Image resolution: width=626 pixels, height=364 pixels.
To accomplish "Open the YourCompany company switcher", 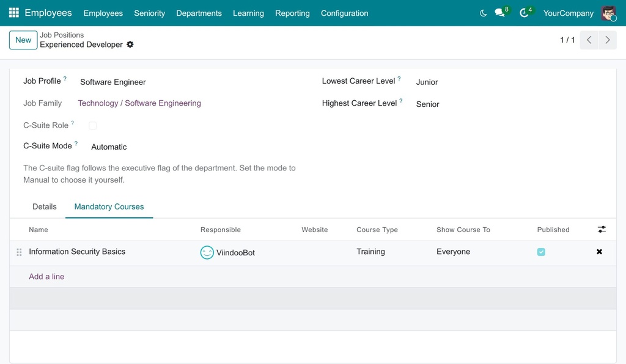I will point(568,13).
